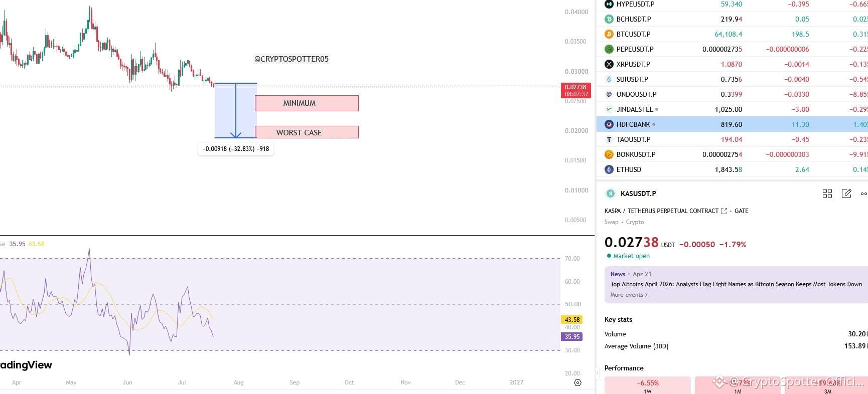Click the KASUSDT.P logo in details panel
The height and width of the screenshot is (394, 868).
pyautogui.click(x=610, y=193)
